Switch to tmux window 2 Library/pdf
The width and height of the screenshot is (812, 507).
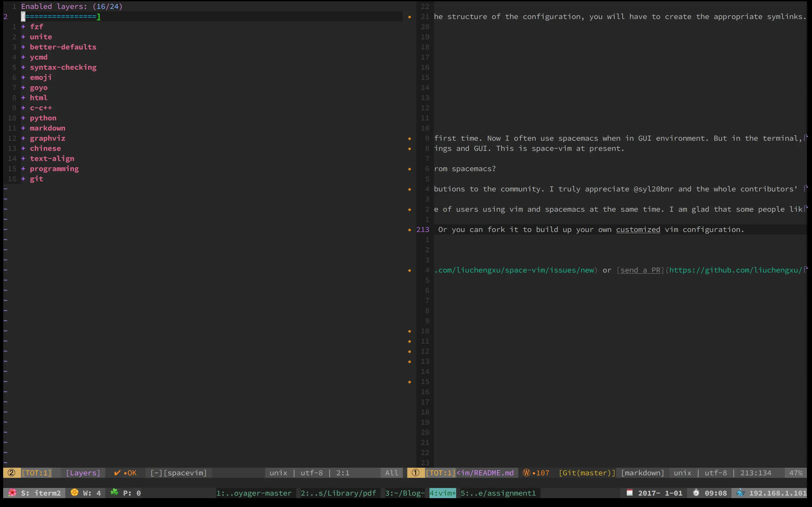(338, 493)
